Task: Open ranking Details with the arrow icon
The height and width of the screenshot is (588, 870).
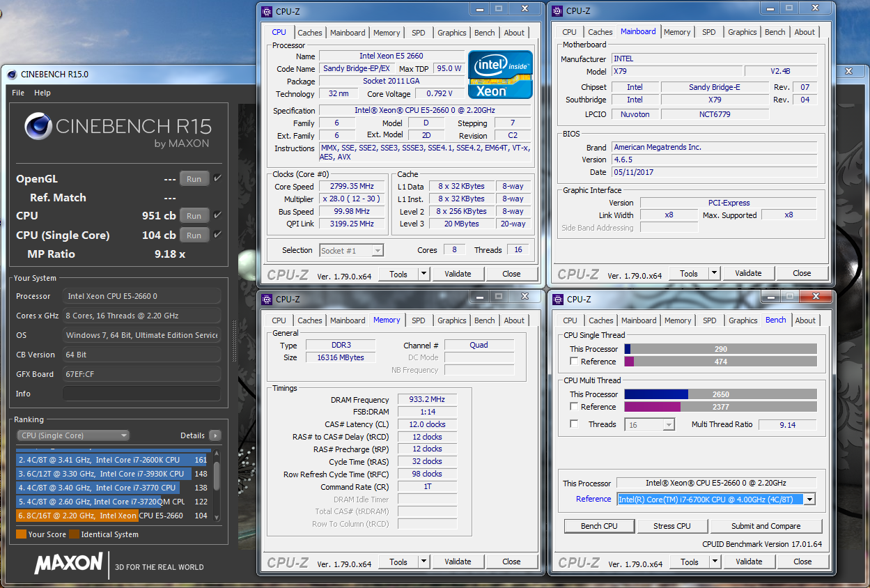Action: [x=215, y=435]
